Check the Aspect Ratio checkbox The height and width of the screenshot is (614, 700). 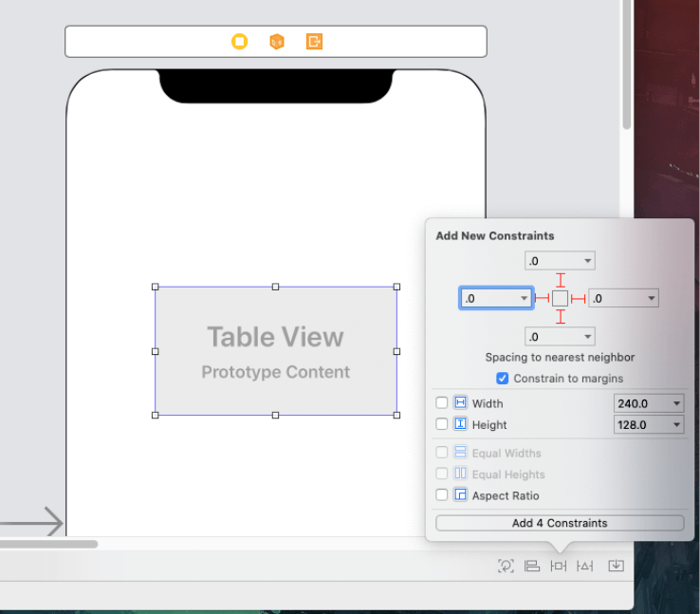click(x=441, y=494)
